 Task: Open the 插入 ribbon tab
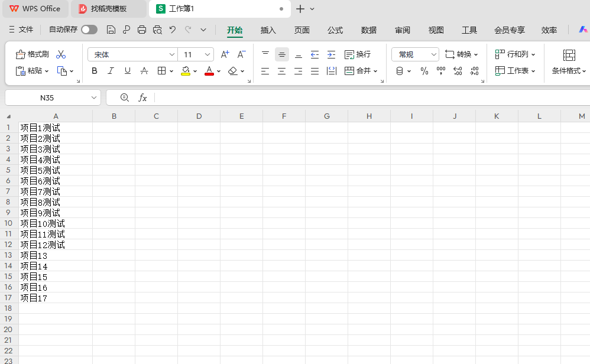click(x=268, y=30)
